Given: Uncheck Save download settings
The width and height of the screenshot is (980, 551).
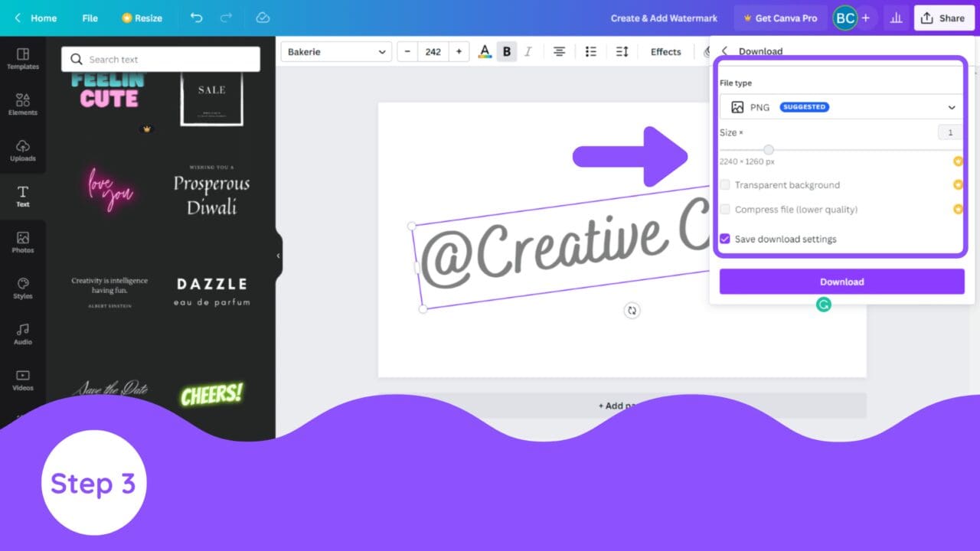Looking at the screenshot, I should coord(724,239).
